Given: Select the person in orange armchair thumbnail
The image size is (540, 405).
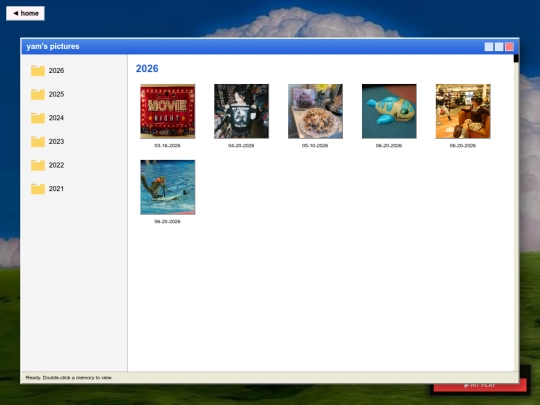Looking at the screenshot, I should click(x=463, y=111).
